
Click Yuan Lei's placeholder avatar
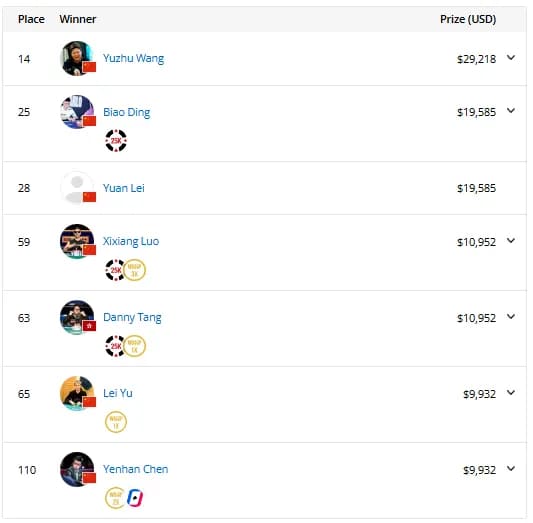point(78,189)
